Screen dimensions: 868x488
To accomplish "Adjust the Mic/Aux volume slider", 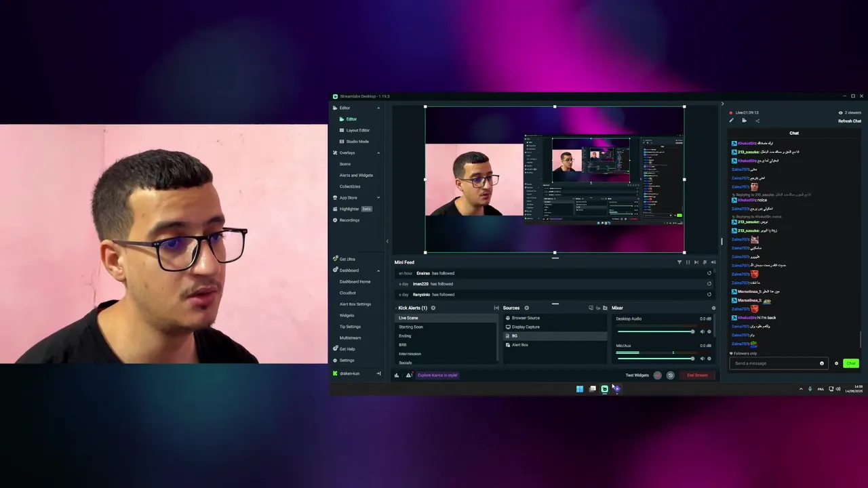I will coord(655,359).
